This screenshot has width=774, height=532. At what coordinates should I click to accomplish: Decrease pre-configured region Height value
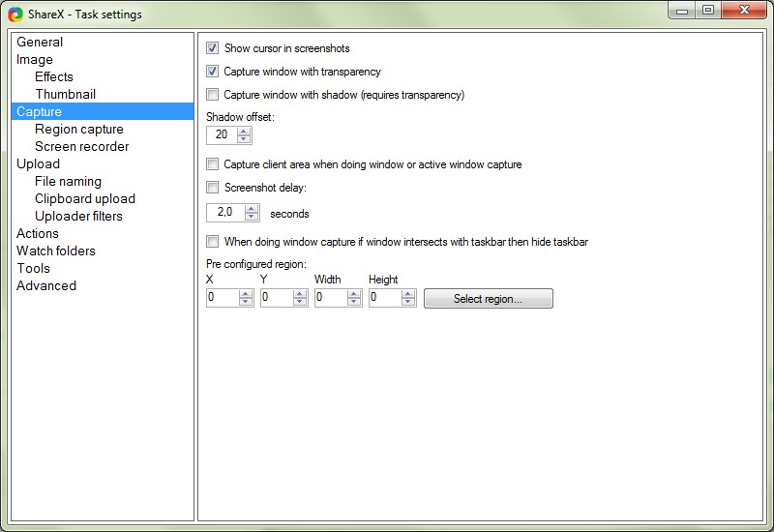(408, 303)
